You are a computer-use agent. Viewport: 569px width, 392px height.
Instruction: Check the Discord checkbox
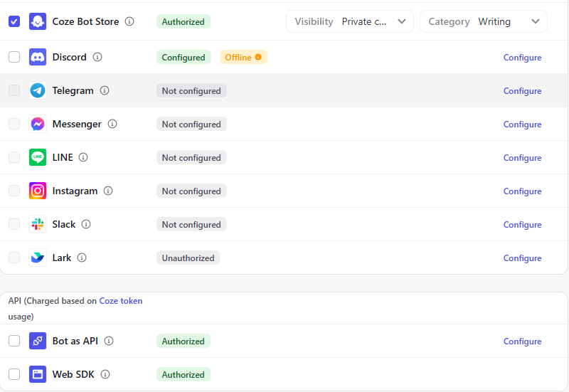14,57
